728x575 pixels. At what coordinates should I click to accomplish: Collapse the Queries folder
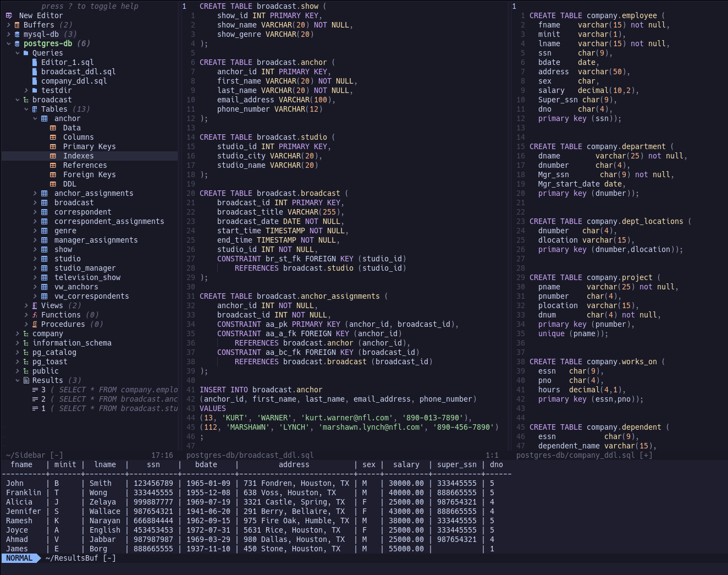click(x=17, y=53)
